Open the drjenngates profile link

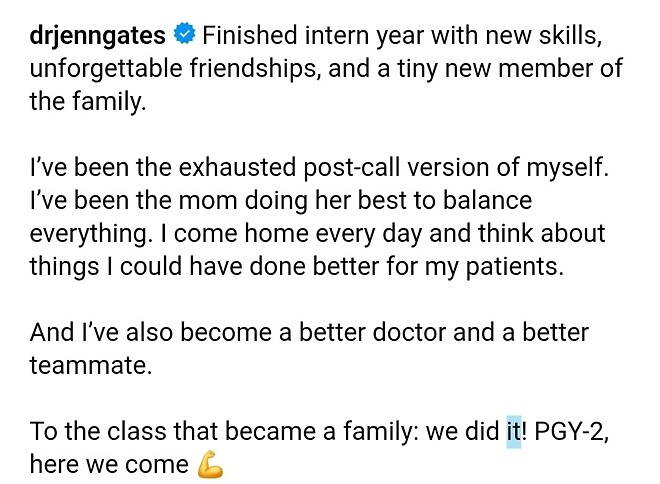(x=97, y=37)
